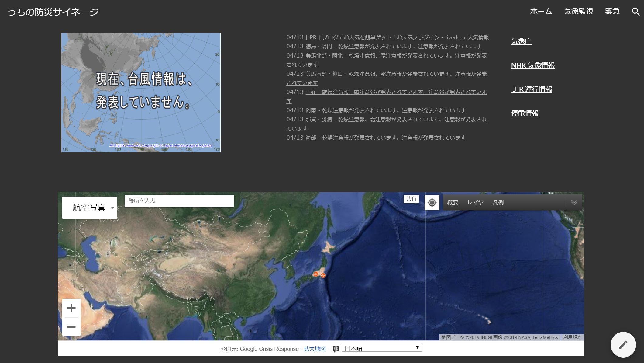
Task: Open the 航空写真 map type dropdown
Action: point(90,208)
